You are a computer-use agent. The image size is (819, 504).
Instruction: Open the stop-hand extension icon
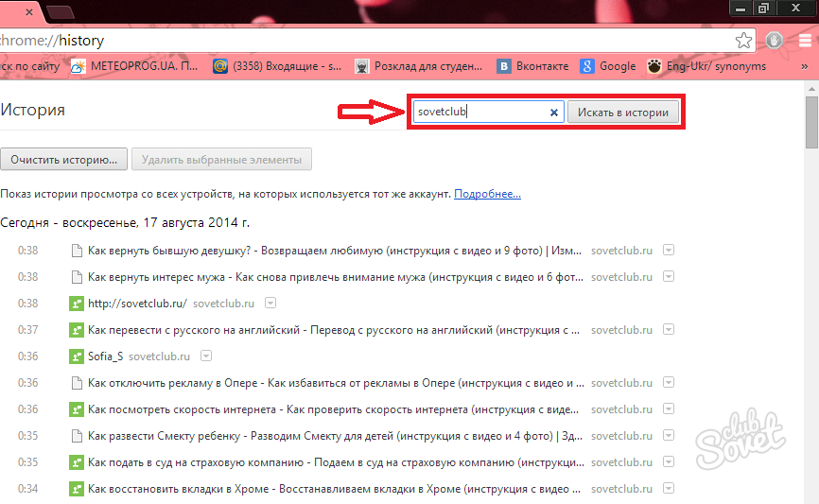click(775, 41)
